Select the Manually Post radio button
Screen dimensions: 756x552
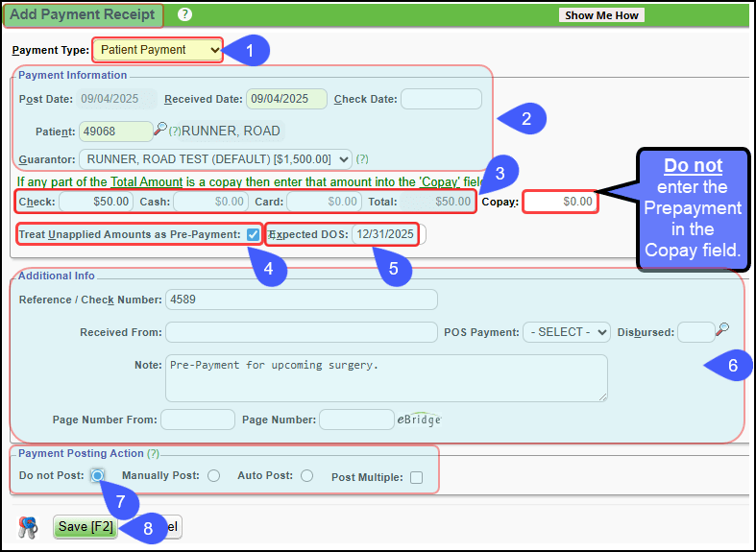[213, 476]
